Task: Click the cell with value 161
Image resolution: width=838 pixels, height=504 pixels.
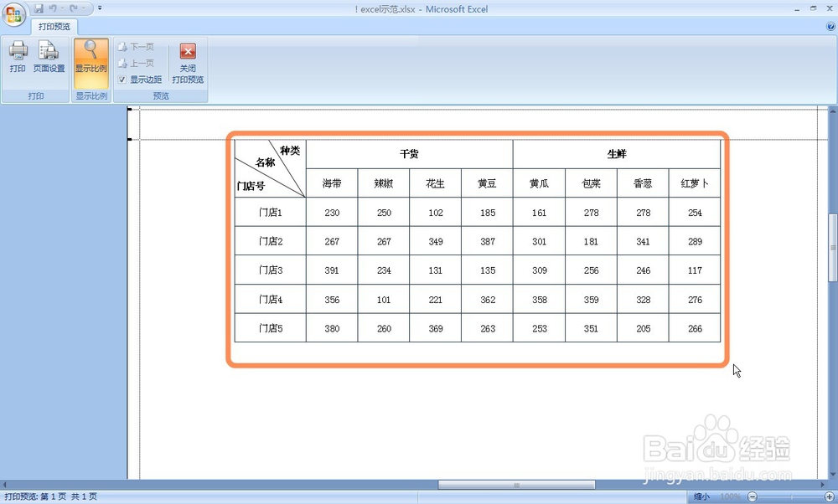Action: (539, 213)
